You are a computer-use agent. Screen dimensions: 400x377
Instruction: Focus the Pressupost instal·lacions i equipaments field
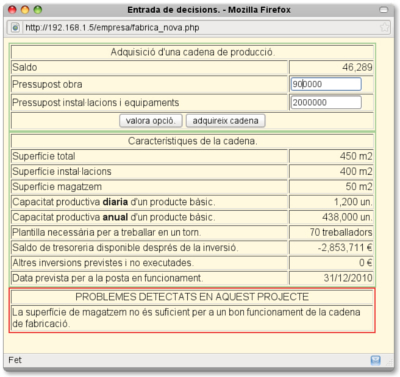tap(326, 102)
